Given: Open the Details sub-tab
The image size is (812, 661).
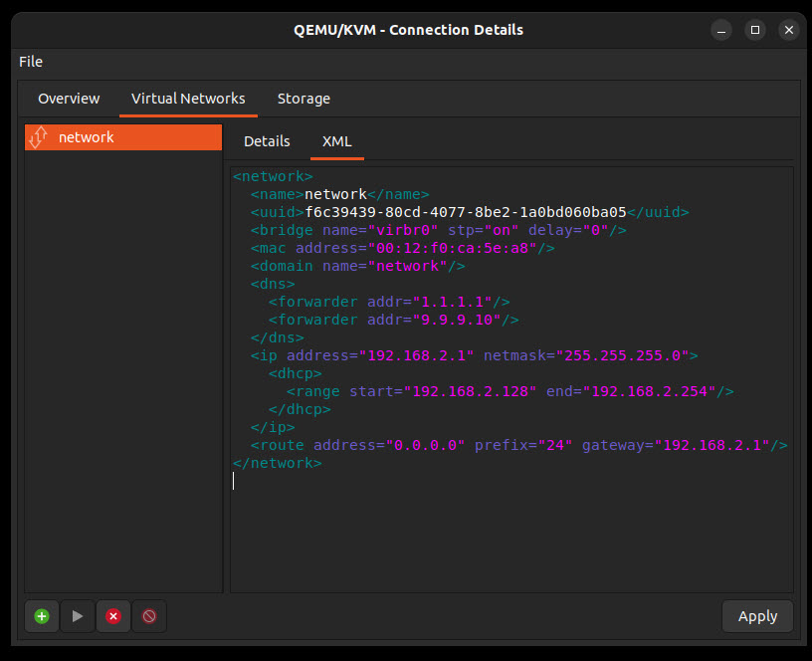Looking at the screenshot, I should coord(267,141).
